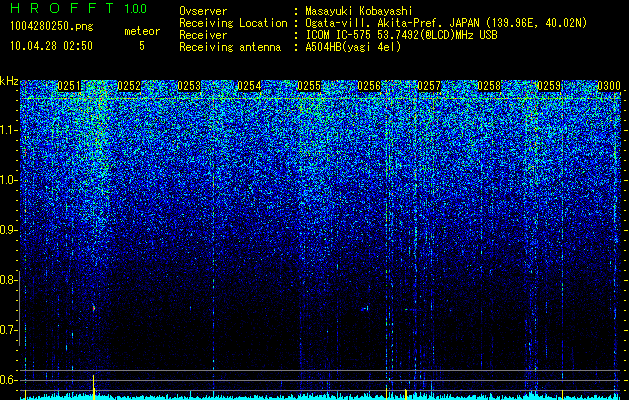Click the 0.8 kHz axis label
629x400 pixels.
pyautogui.click(x=9, y=280)
